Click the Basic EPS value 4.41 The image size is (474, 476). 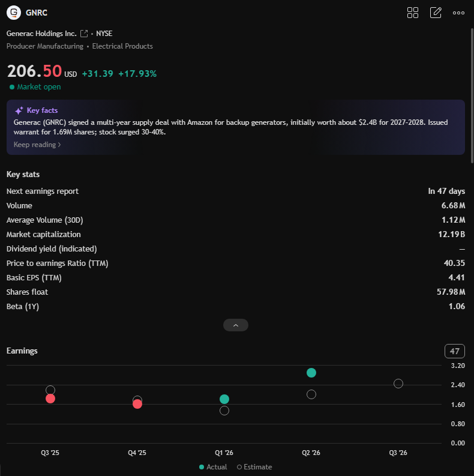457,277
